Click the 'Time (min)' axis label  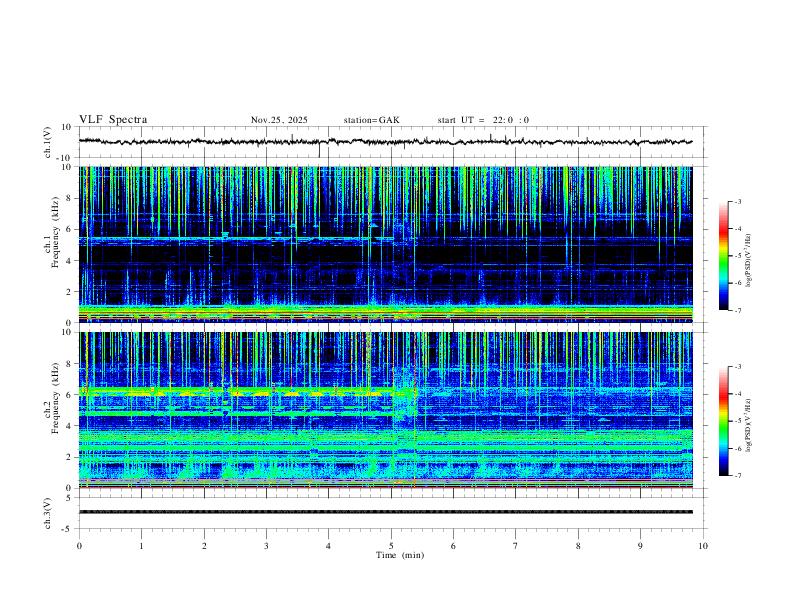pyautogui.click(x=400, y=555)
